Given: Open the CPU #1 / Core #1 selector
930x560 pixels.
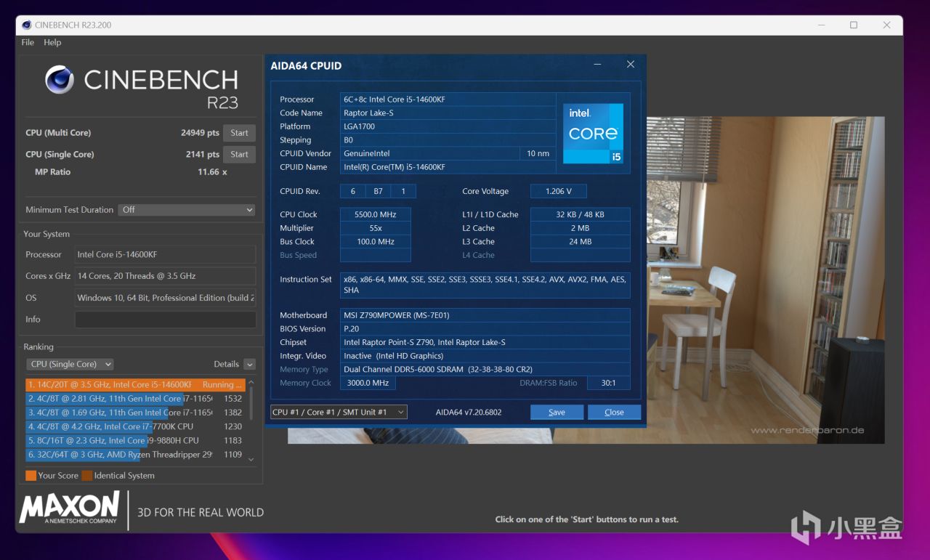Looking at the screenshot, I should point(339,412).
